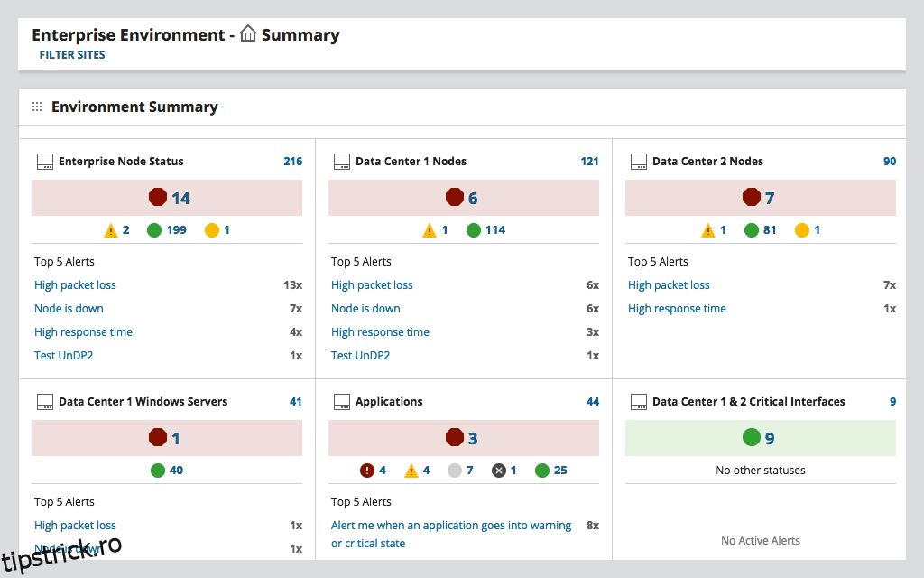Screen dimensions: 924x578
Task: Click the Applications red down icon showing 3
Action: [455, 437]
